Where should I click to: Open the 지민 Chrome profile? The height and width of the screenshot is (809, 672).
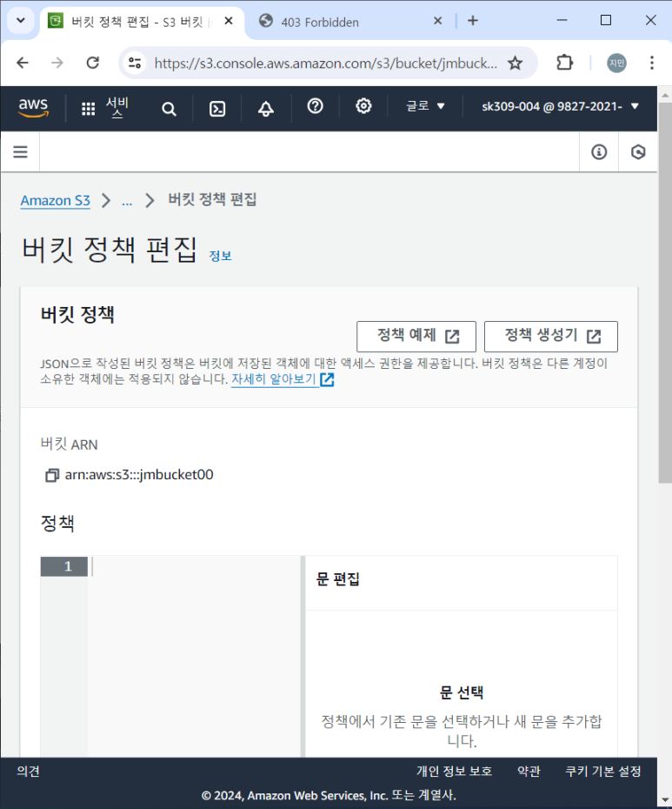point(617,63)
